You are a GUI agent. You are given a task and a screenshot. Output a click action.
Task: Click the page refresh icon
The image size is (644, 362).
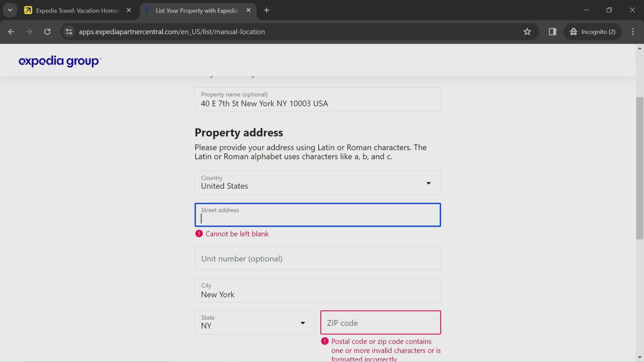[x=47, y=31]
